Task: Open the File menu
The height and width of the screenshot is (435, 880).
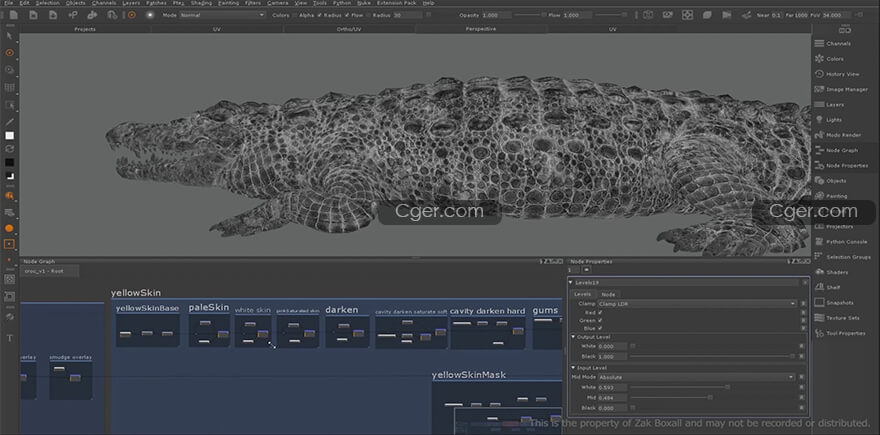Action: click(x=8, y=3)
